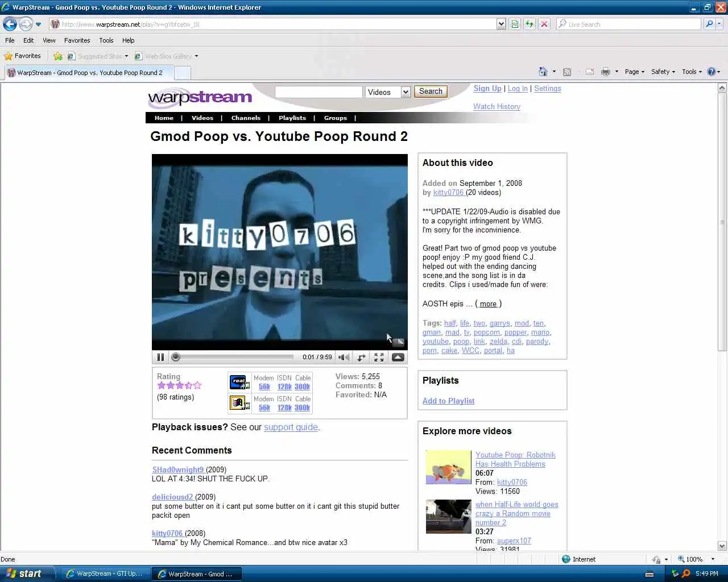728x582 pixels.
Task: Open the RealPlayer format icon
Action: [239, 382]
